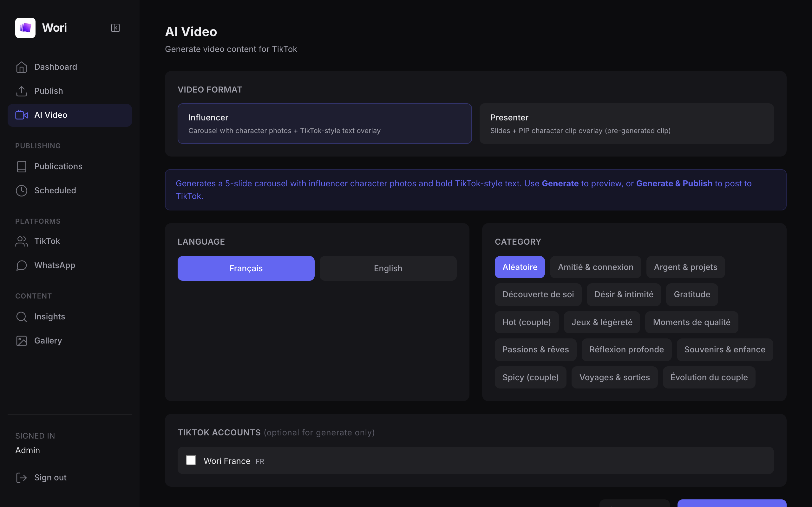Click the Insights magnifier icon
Viewport: 812px width, 507px height.
tap(22, 317)
